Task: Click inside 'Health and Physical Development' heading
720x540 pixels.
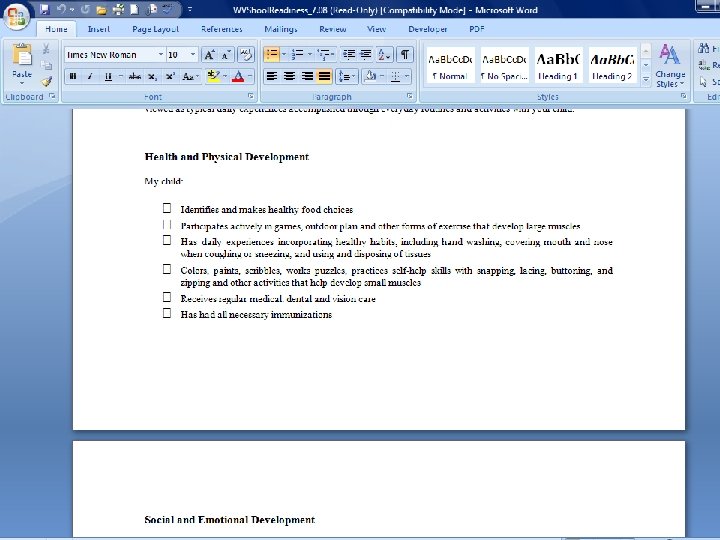Action: pyautogui.click(x=227, y=157)
